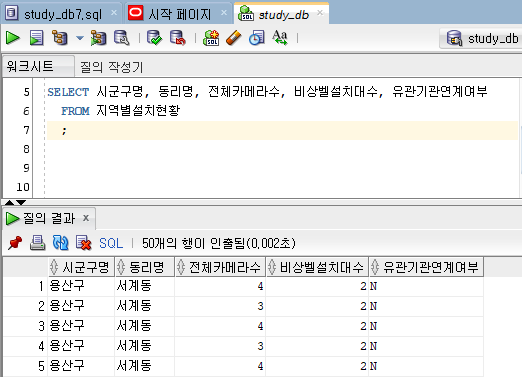Pin the query result with the pushpin icon

coord(15,243)
